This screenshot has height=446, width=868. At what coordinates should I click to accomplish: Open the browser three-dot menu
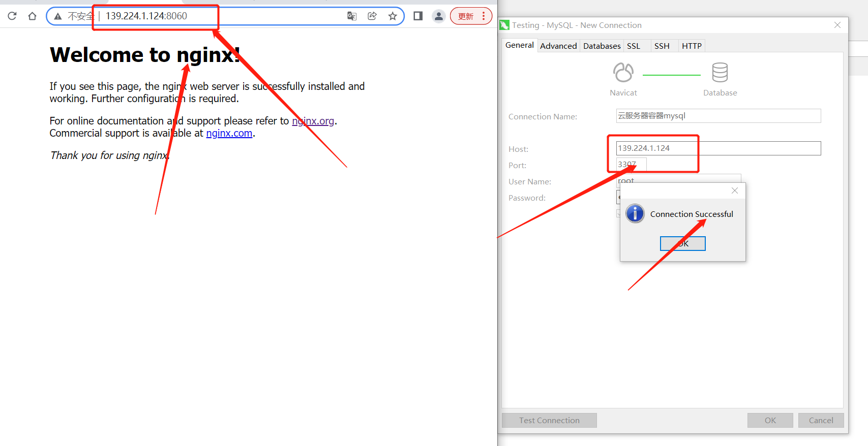[484, 16]
